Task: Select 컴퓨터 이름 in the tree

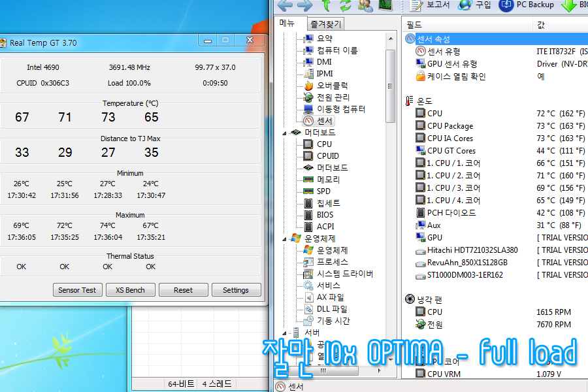Action: (331, 50)
